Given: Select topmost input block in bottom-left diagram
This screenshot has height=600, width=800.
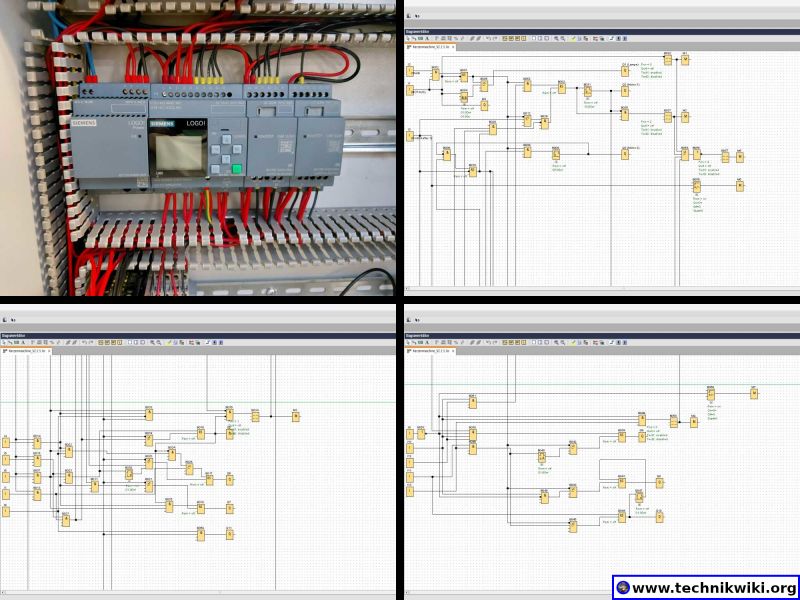Looking at the screenshot, I should 6,442.
